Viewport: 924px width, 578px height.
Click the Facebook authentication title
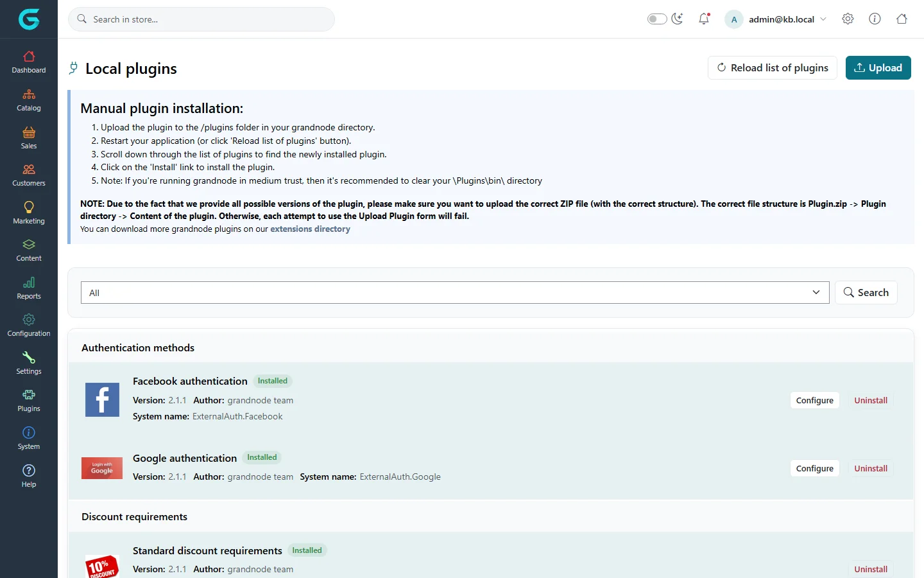pyautogui.click(x=190, y=381)
